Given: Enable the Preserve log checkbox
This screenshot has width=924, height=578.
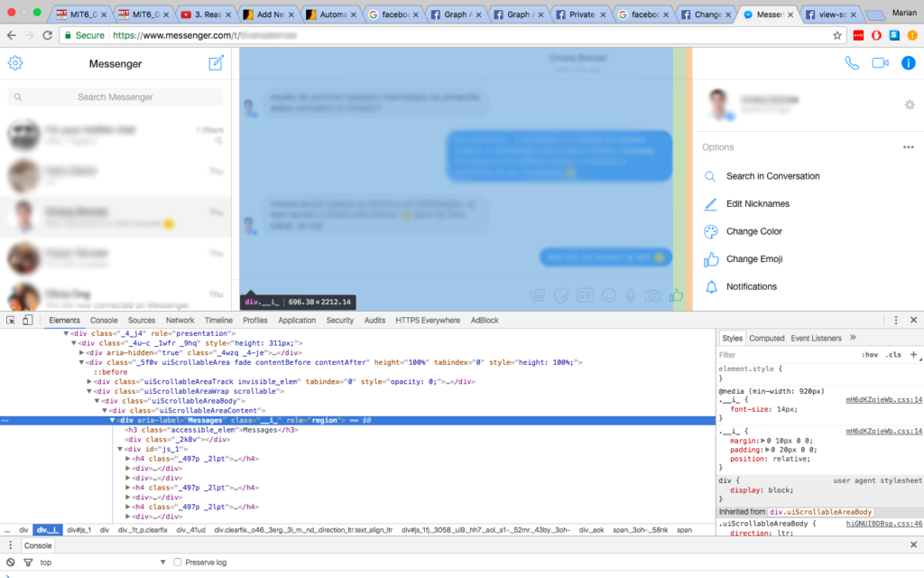Looking at the screenshot, I should (179, 562).
